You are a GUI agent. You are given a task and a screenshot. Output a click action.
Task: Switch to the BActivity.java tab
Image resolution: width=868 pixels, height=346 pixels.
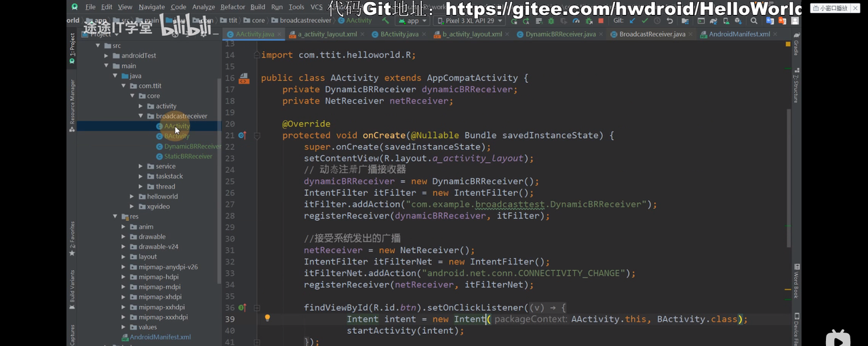click(x=399, y=34)
